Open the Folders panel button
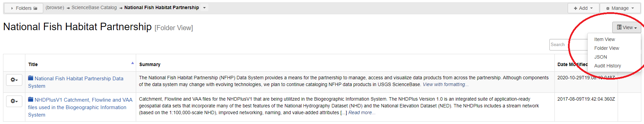The height and width of the screenshot is (124, 644). click(x=24, y=8)
